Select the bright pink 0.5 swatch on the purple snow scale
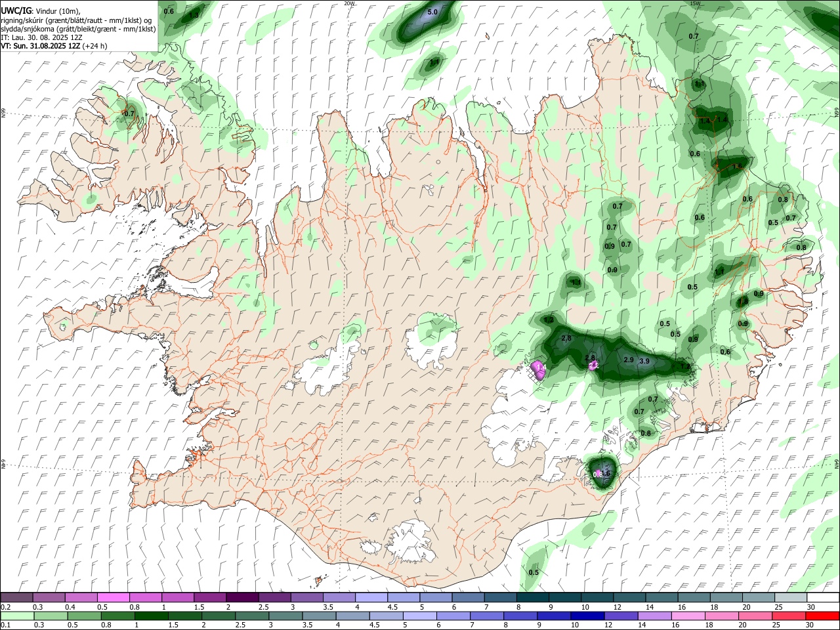The image size is (840, 630). pos(113,597)
